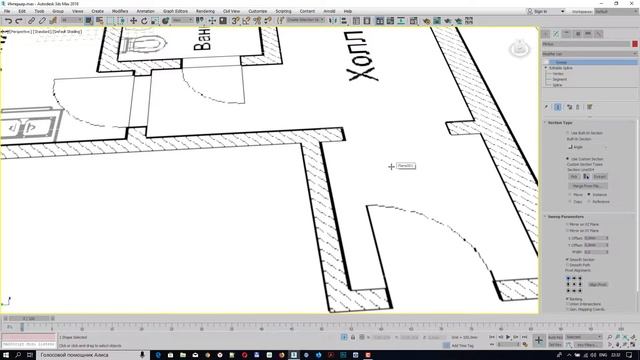Viewport: 640px width, 360px height.
Task: Select the Use Custom Section radio
Action: (x=567, y=159)
